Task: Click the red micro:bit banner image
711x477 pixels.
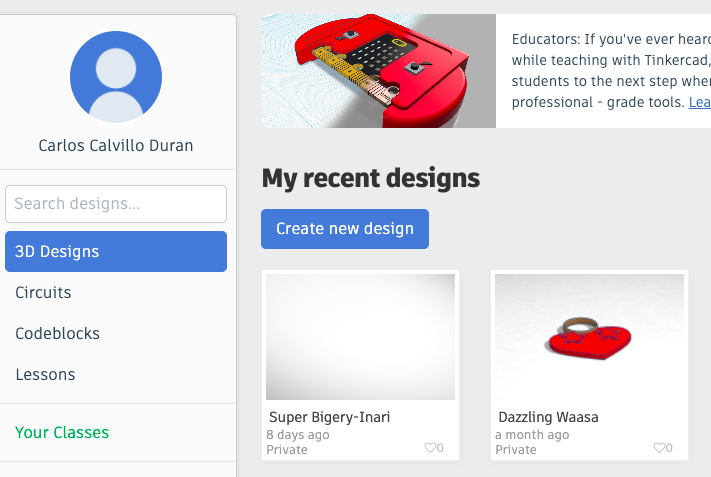Action: pyautogui.click(x=379, y=71)
